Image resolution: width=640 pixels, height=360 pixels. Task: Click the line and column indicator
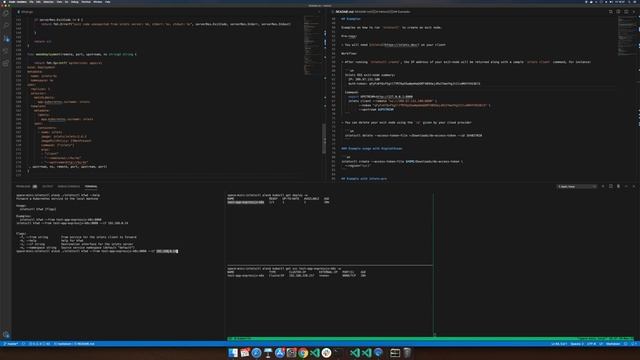(x=559, y=344)
